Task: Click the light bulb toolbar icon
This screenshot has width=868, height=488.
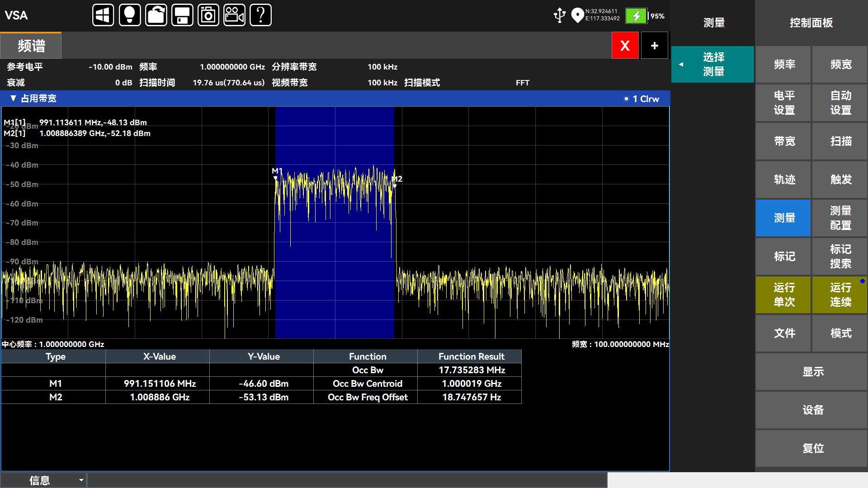Action: pyautogui.click(x=130, y=15)
